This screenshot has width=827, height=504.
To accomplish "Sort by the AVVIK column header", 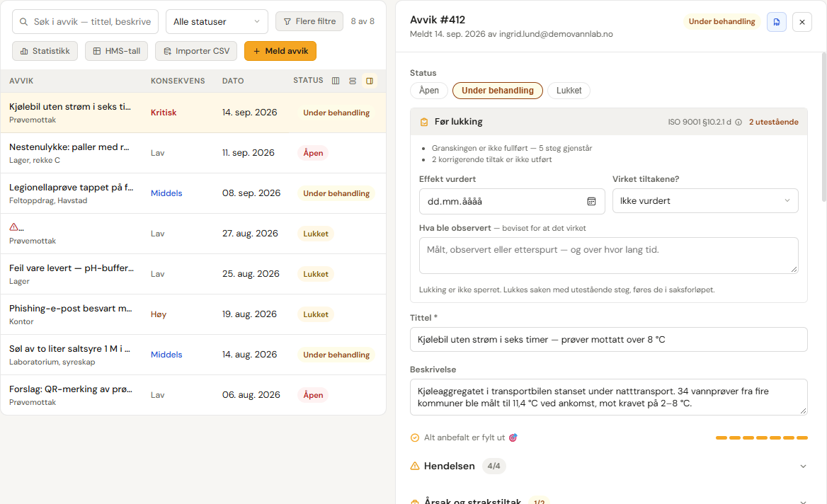I will 21,81.
